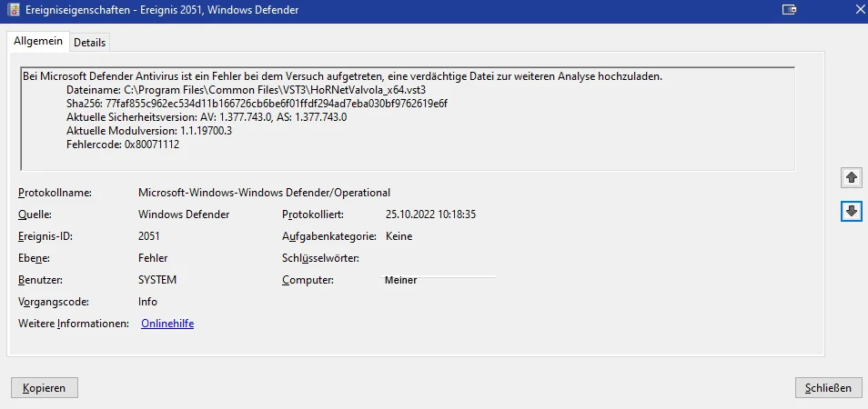
Task: Select the Dateiname line with the HoRNetValvola path
Action: [x=246, y=90]
